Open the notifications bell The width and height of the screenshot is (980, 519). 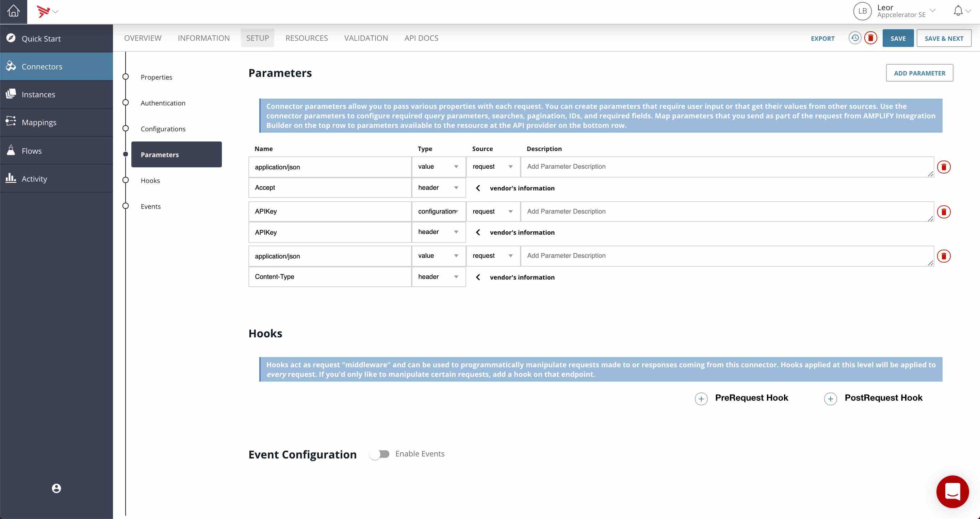click(x=958, y=11)
